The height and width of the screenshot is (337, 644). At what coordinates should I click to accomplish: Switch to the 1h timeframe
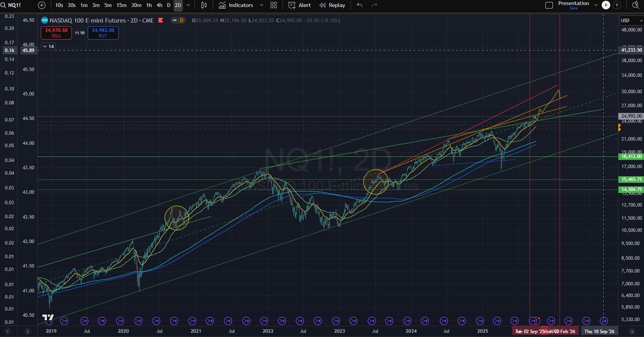coord(149,5)
